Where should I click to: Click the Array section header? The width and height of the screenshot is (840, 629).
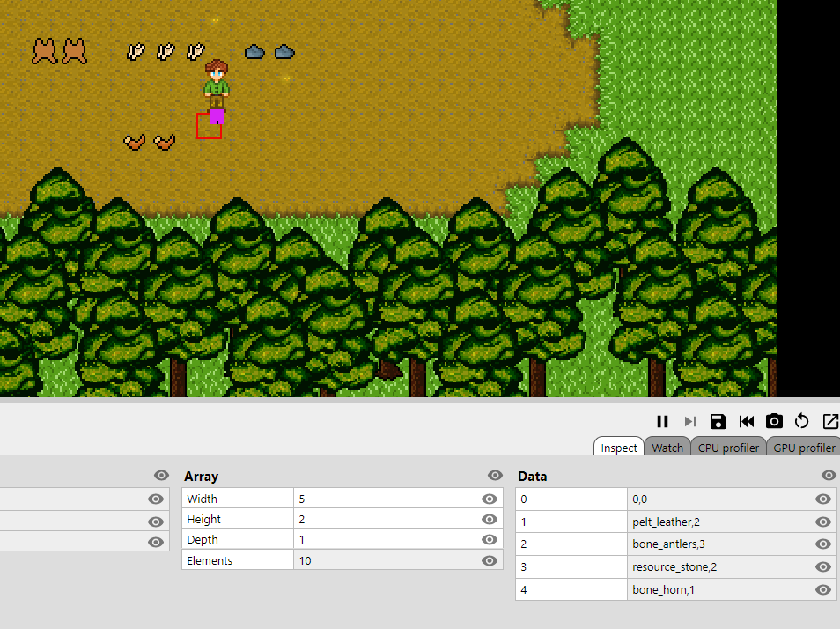click(x=201, y=476)
